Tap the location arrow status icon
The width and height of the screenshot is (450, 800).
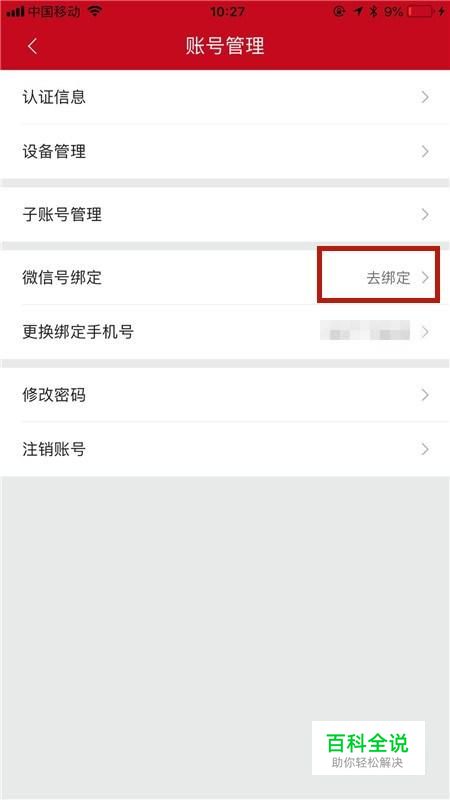pos(358,11)
